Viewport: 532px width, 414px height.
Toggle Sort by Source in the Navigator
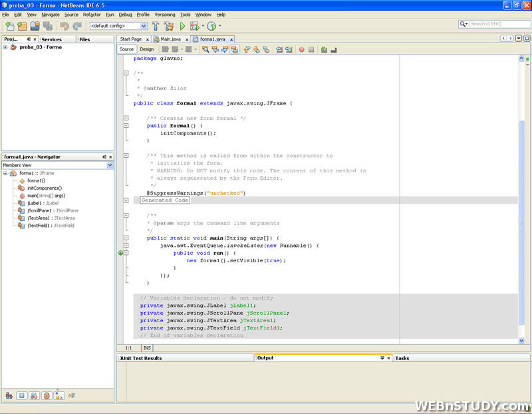(x=72, y=395)
